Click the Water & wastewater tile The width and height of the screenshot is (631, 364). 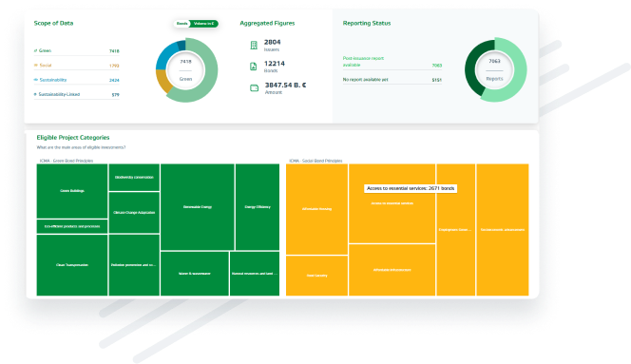click(x=195, y=274)
